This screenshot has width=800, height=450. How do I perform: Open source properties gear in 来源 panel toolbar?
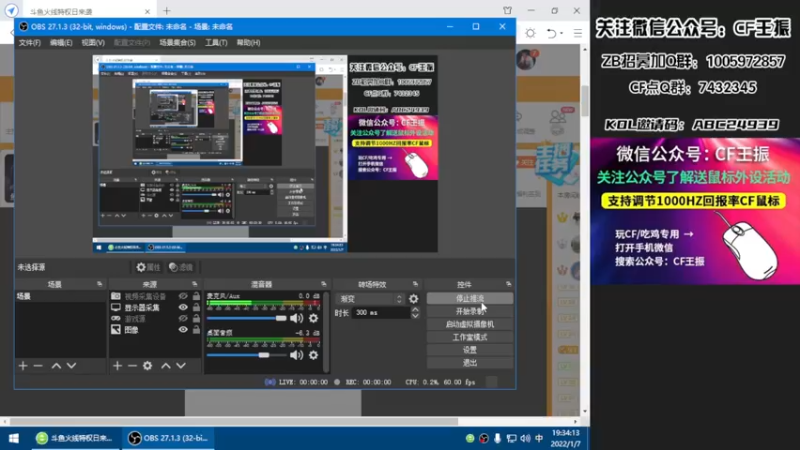(x=147, y=366)
